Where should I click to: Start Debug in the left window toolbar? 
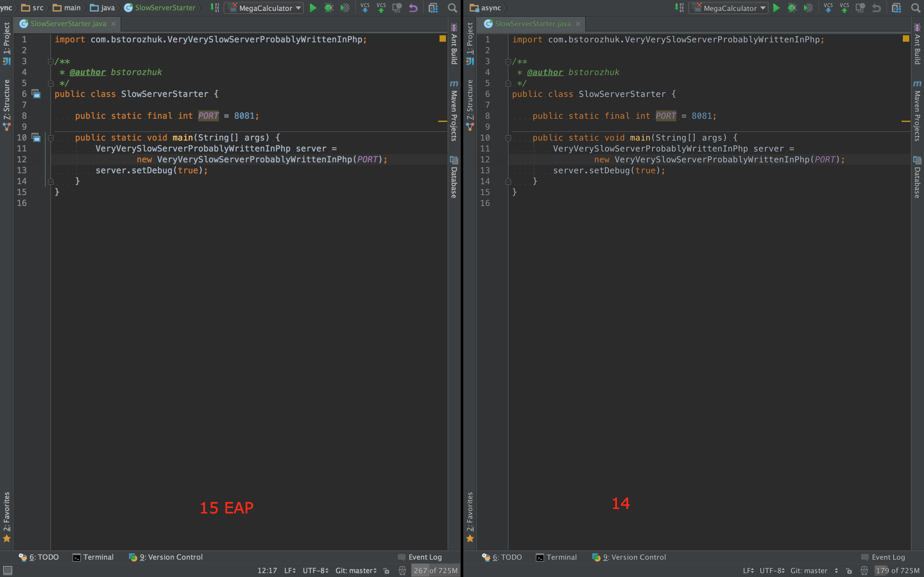click(329, 8)
